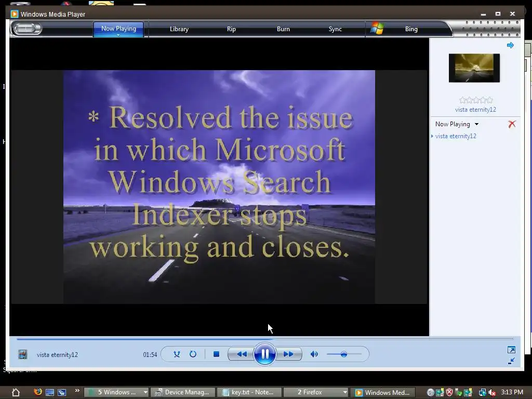Click the vista eternity12 video thumbnail
The height and width of the screenshot is (399, 532).
(x=474, y=68)
